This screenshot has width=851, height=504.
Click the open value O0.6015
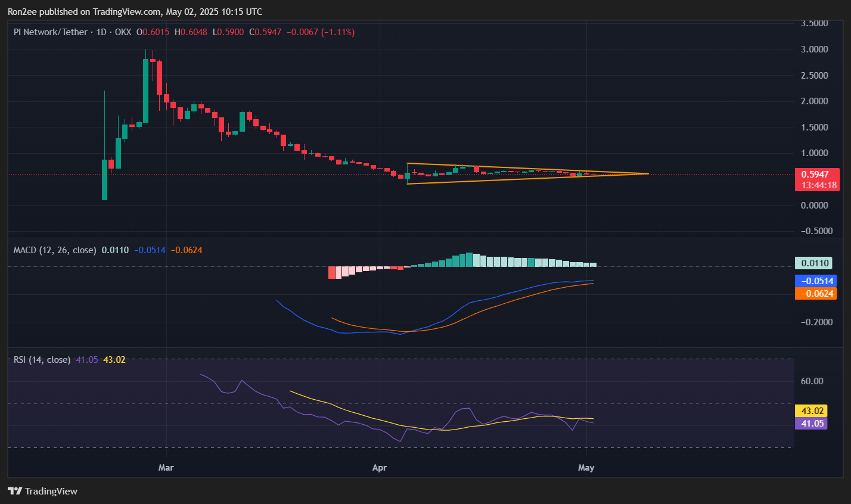pyautogui.click(x=153, y=32)
